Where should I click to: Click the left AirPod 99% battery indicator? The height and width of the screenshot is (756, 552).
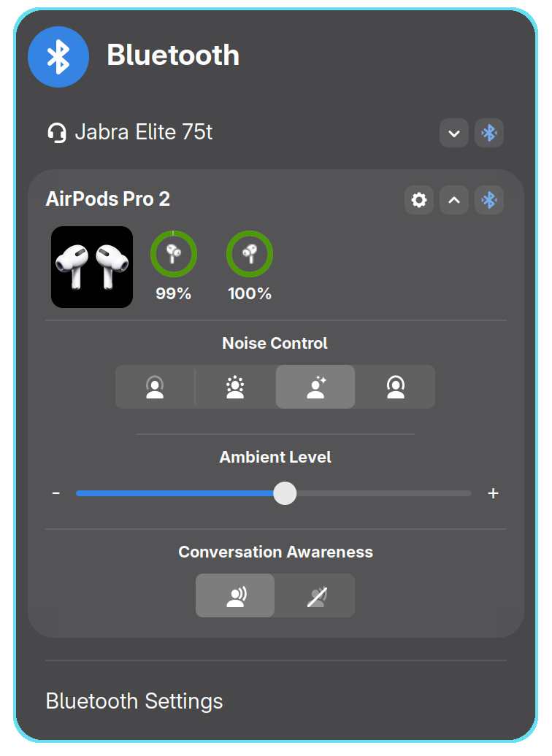pos(174,255)
